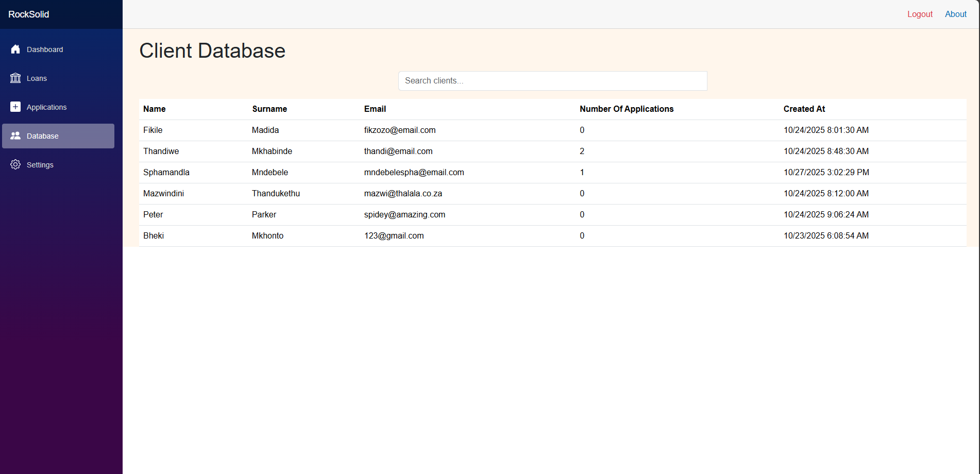This screenshot has width=980, height=474.
Task: Click the Created At column header
Action: pos(804,109)
